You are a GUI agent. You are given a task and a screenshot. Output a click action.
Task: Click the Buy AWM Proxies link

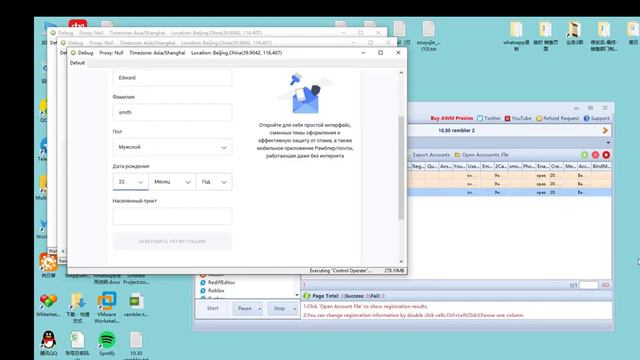(x=451, y=118)
